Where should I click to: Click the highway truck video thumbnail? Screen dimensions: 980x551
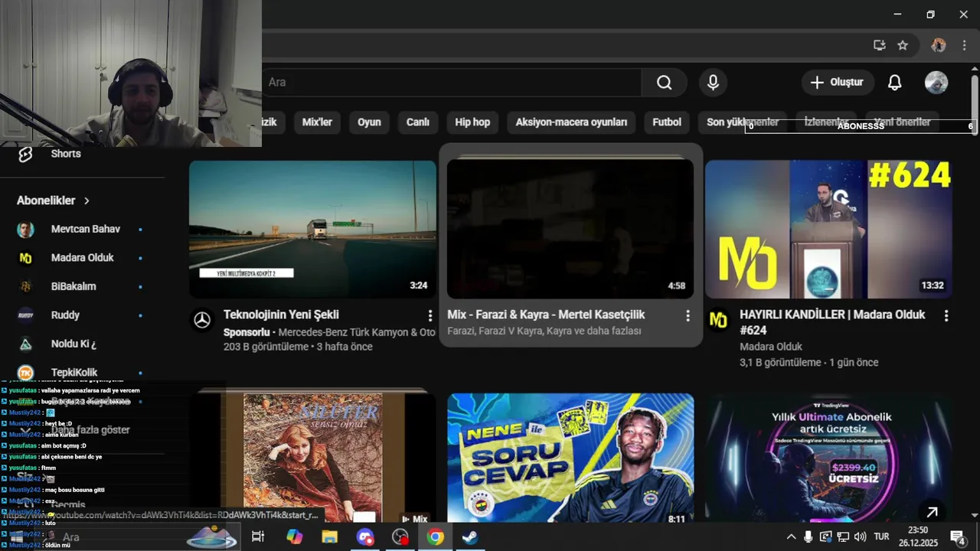[312, 229]
